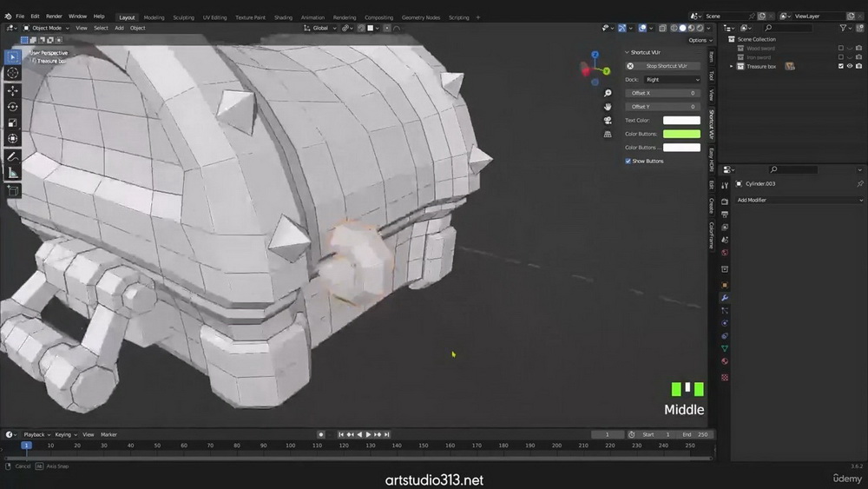
Task: Open the Particles properties tab icon
Action: 725,311
